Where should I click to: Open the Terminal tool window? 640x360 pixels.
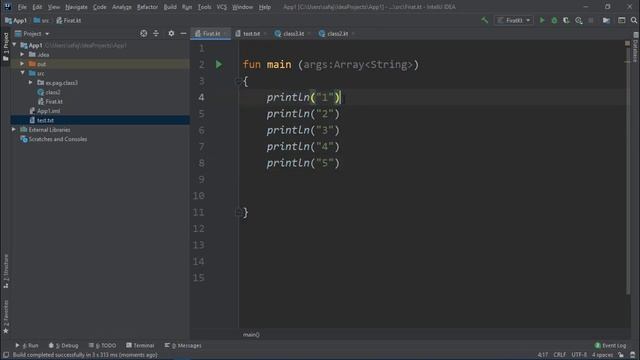tap(140, 345)
